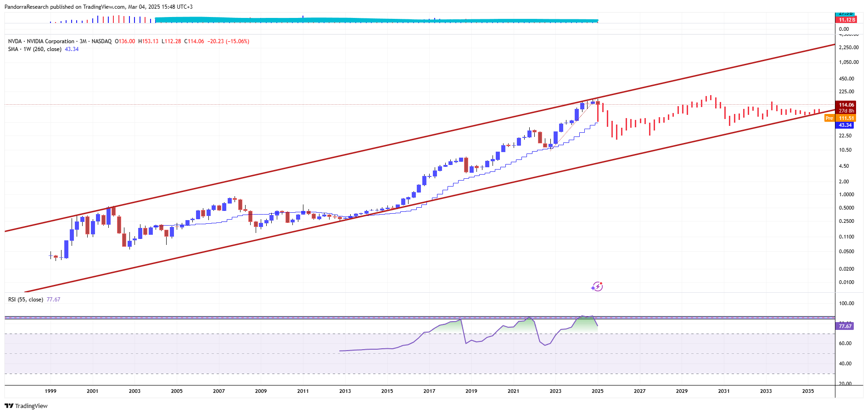Click the open value O136.00
This screenshot has height=414, width=868.
pyautogui.click(x=125, y=41)
